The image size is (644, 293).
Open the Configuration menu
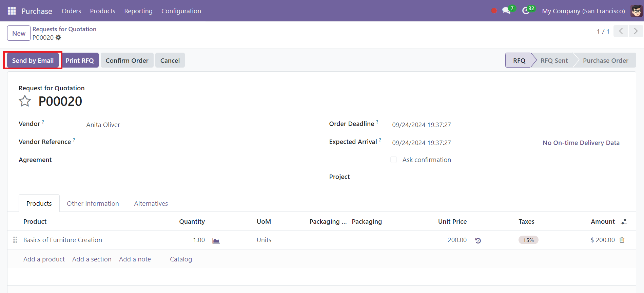[181, 11]
